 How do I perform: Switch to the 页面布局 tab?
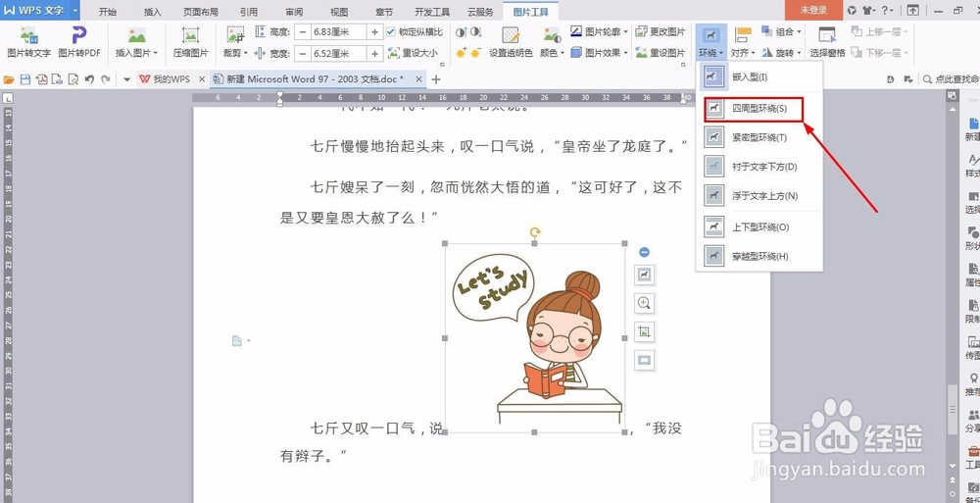pos(201,12)
